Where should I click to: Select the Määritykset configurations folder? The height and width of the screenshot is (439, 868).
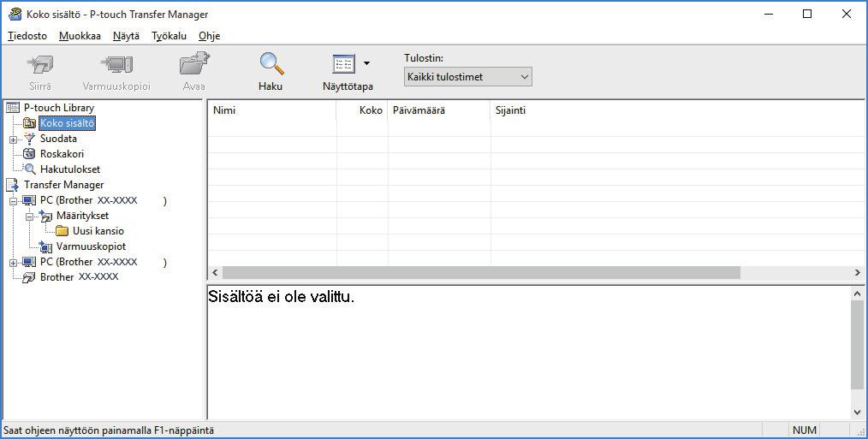click(82, 216)
